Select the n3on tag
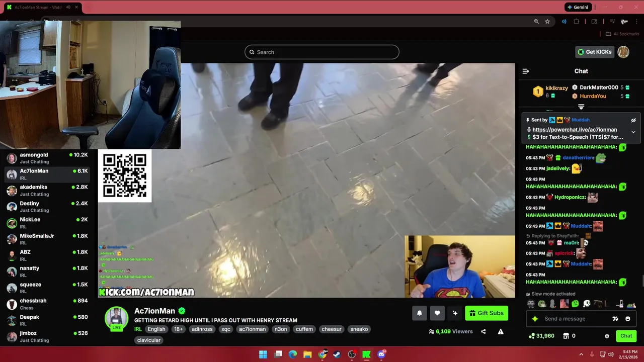Image resolution: width=644 pixels, height=362 pixels. 281,329
